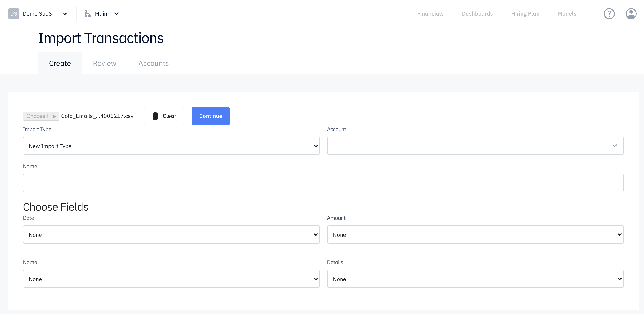This screenshot has width=644, height=314.
Task: Open Hiring Plan in the top navigation
Action: 525,14
